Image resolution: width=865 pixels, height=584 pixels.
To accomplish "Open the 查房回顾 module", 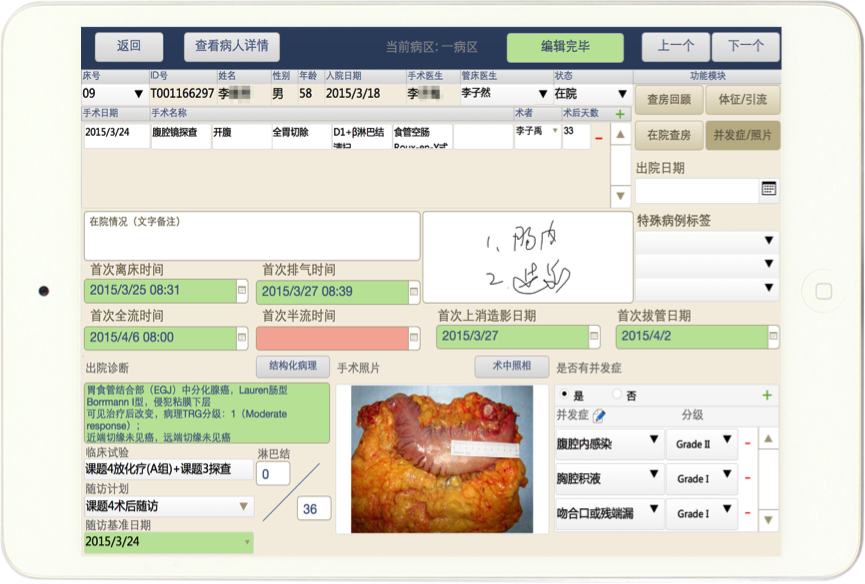I will [x=668, y=99].
